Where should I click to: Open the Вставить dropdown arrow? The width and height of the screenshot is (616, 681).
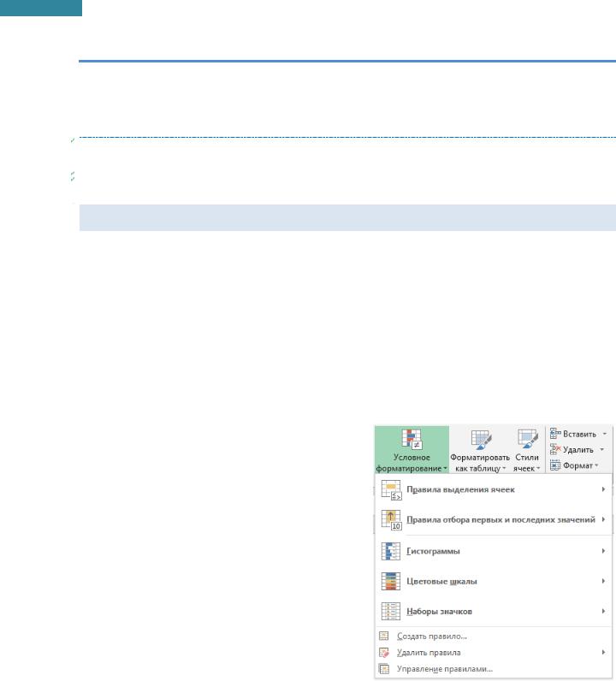click(604, 434)
